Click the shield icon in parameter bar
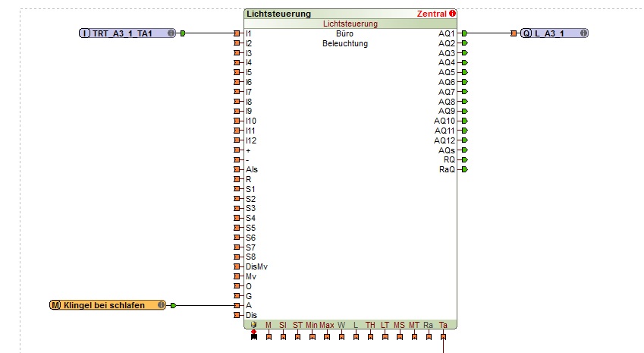Screen dimensions: 644x353 click(254, 325)
